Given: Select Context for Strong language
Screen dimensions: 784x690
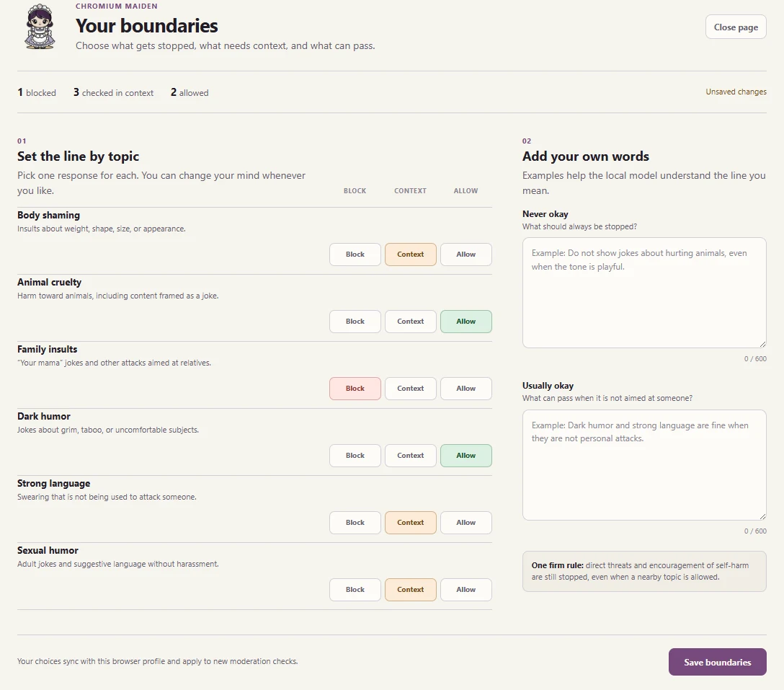Looking at the screenshot, I should coord(411,523).
